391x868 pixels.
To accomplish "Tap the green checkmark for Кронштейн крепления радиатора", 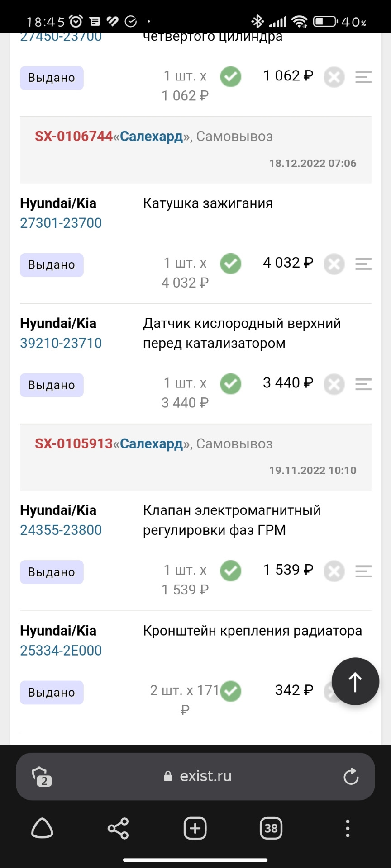I will pyautogui.click(x=230, y=691).
